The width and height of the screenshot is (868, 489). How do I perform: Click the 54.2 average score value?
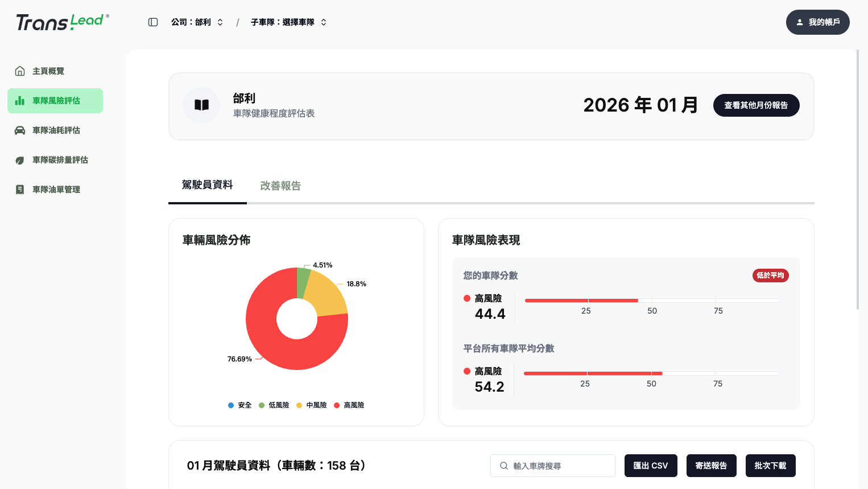[x=490, y=387]
